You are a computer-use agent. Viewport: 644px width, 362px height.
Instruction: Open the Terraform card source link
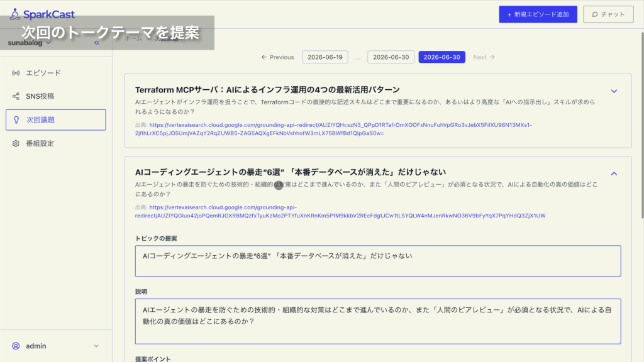333,129
